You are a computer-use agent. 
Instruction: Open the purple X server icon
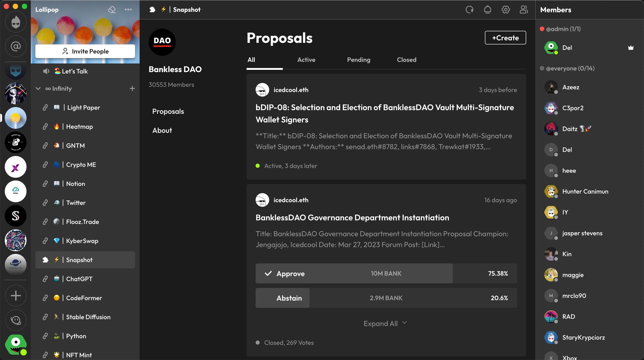click(16, 167)
